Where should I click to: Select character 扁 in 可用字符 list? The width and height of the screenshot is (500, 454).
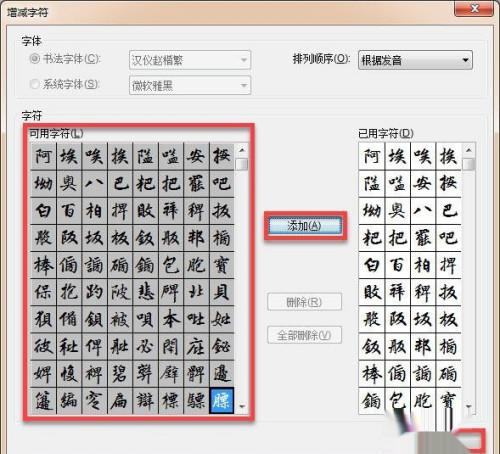120,401
